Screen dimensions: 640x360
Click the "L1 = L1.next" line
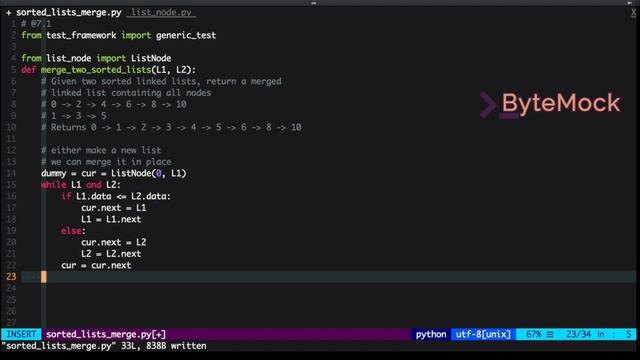111,219
